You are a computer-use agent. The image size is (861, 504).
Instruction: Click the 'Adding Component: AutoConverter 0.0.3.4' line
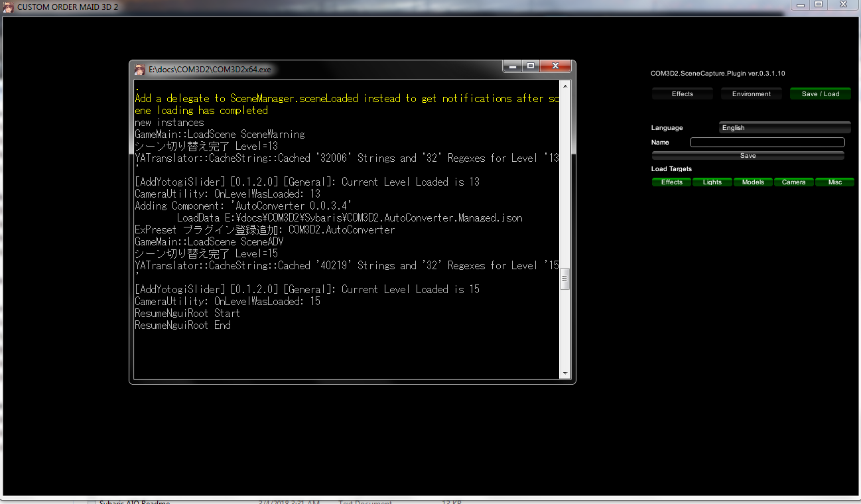(x=243, y=206)
